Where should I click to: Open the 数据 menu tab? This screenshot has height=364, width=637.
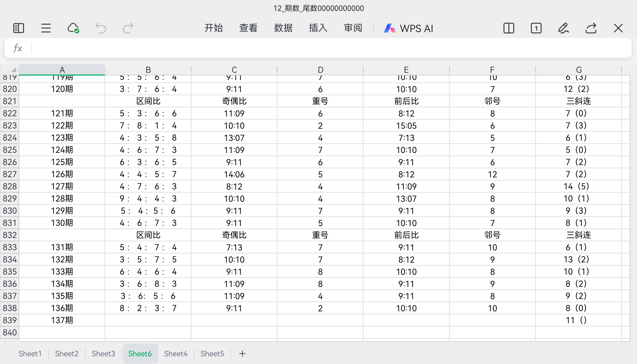click(x=283, y=28)
